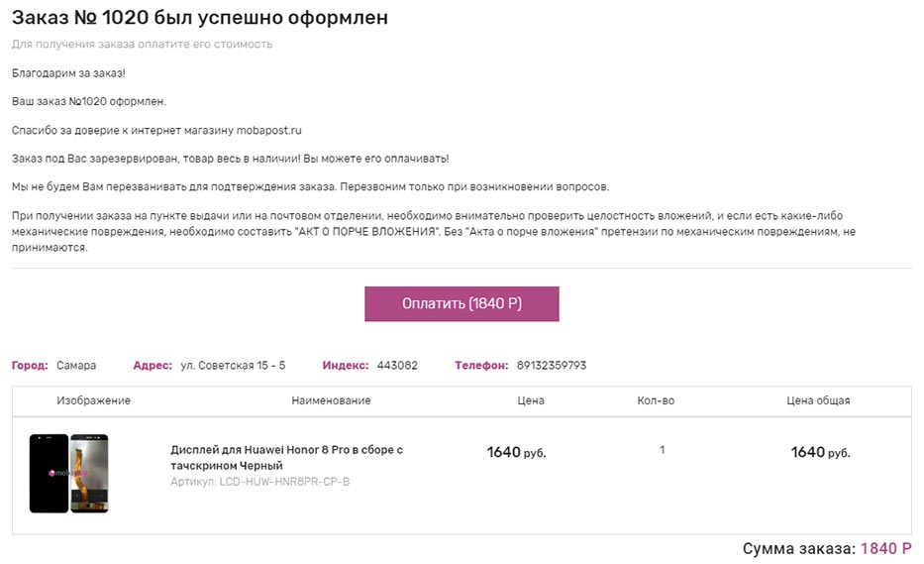Click the Кол-во column header
Screen dimensions: 924x564
point(656,400)
